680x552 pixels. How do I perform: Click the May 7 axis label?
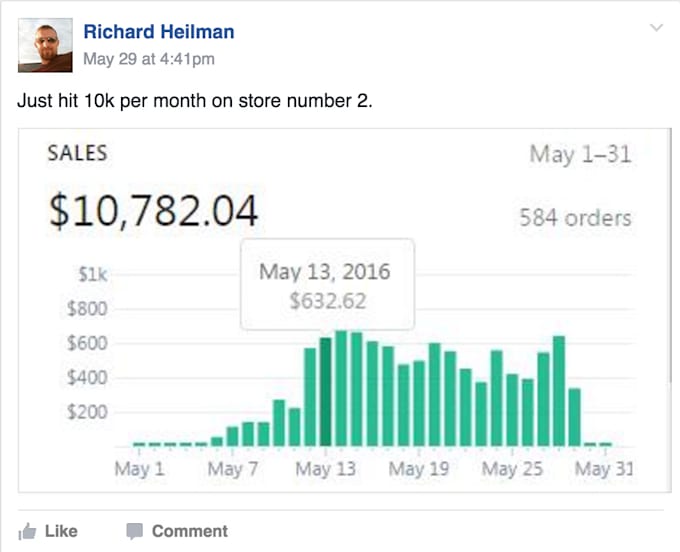coord(233,469)
